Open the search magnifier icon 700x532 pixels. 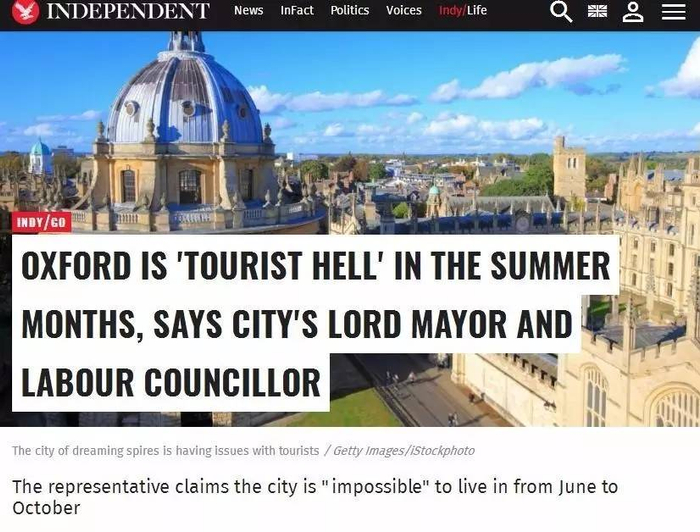coord(561,11)
